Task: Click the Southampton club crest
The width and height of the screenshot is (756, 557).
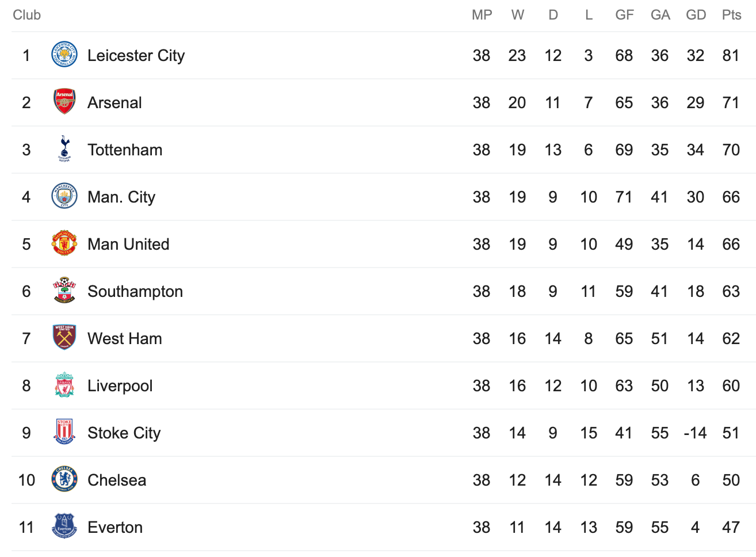Action: pyautogui.click(x=64, y=291)
